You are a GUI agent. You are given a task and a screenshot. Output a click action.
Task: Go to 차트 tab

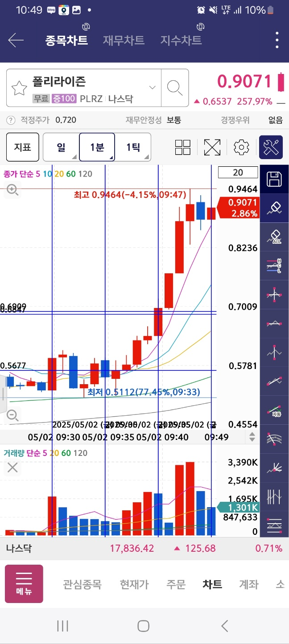point(212,584)
